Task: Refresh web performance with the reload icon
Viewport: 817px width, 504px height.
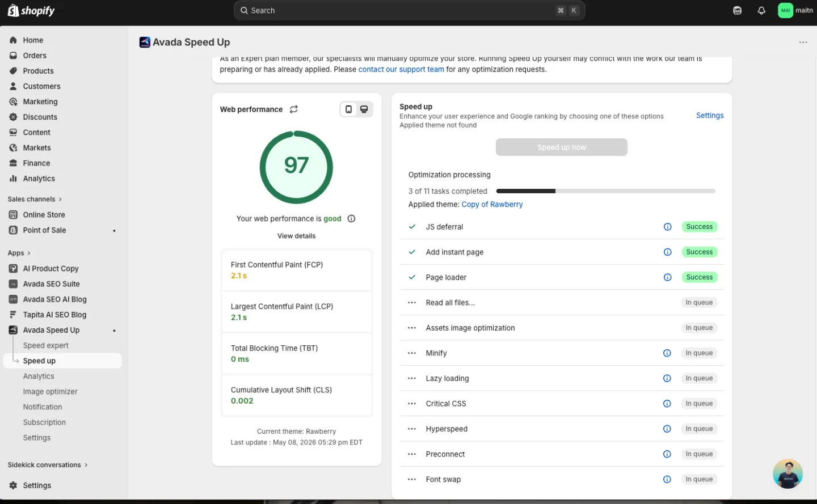Action: click(294, 109)
